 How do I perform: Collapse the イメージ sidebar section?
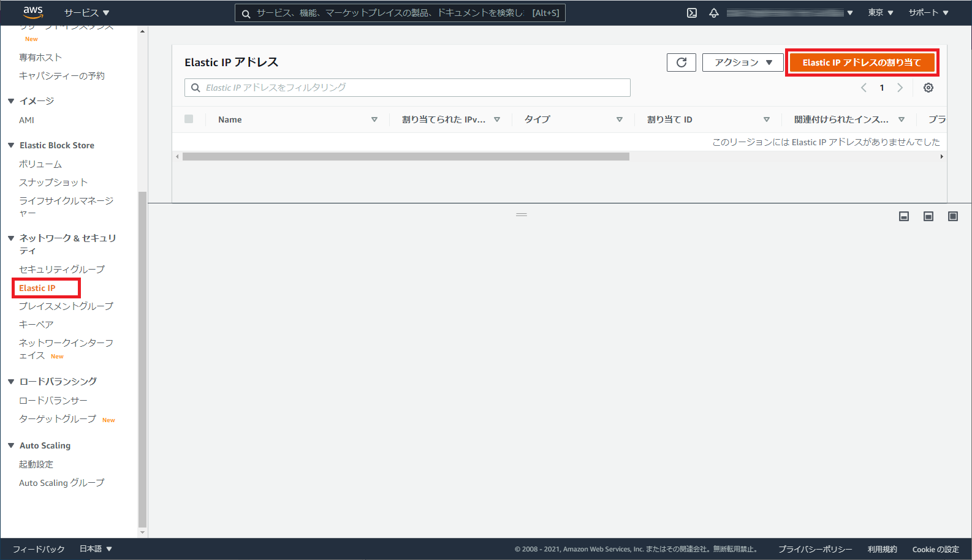click(11, 101)
